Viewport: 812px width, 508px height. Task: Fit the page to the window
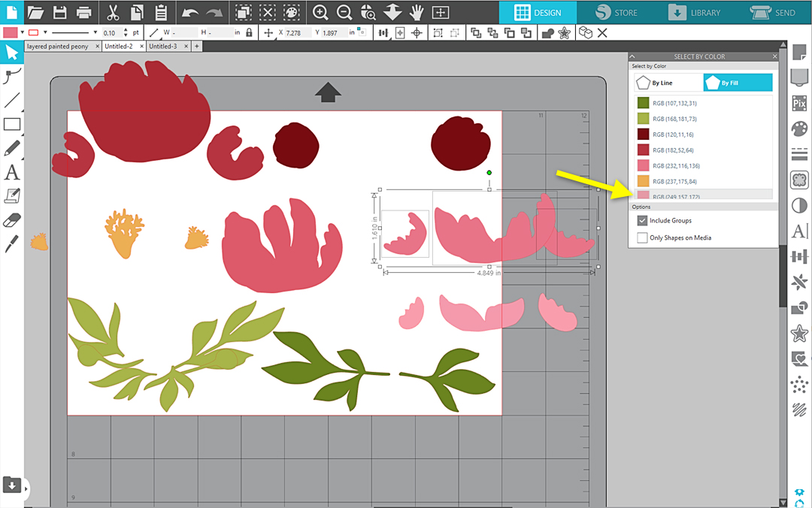click(x=441, y=12)
